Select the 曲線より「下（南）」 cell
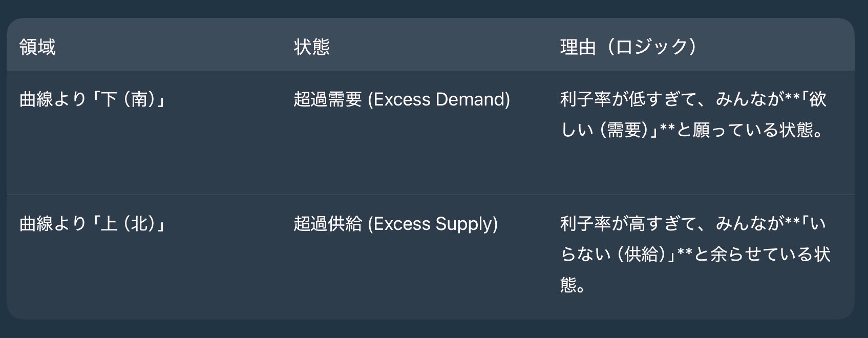Viewport: 868px width, 338px height. click(92, 99)
